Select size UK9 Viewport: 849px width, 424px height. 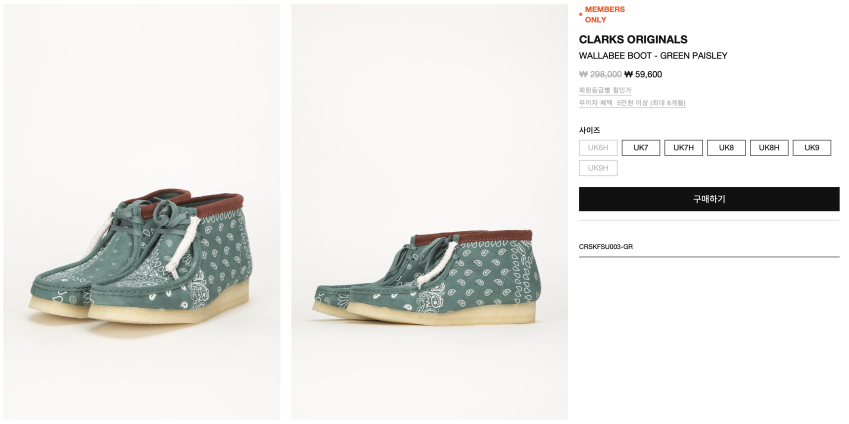(811, 148)
